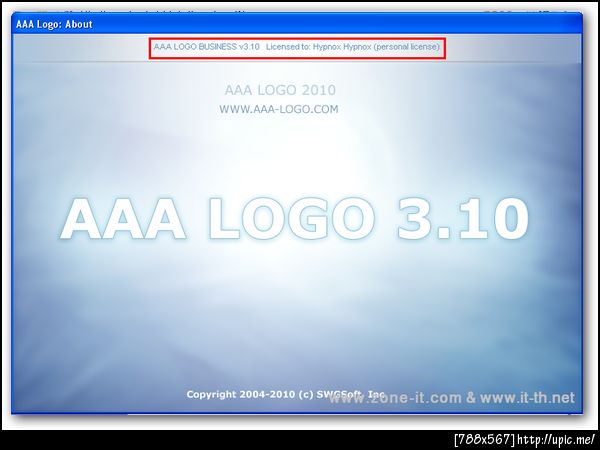600x450 pixels.
Task: Click the WWW.AAA-LOGO.COM website link
Action: click(x=279, y=109)
